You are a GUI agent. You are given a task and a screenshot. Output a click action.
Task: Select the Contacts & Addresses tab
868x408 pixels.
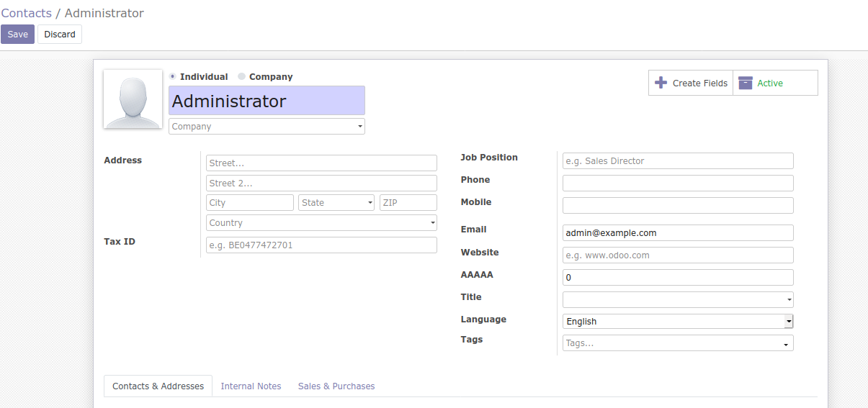click(x=158, y=386)
